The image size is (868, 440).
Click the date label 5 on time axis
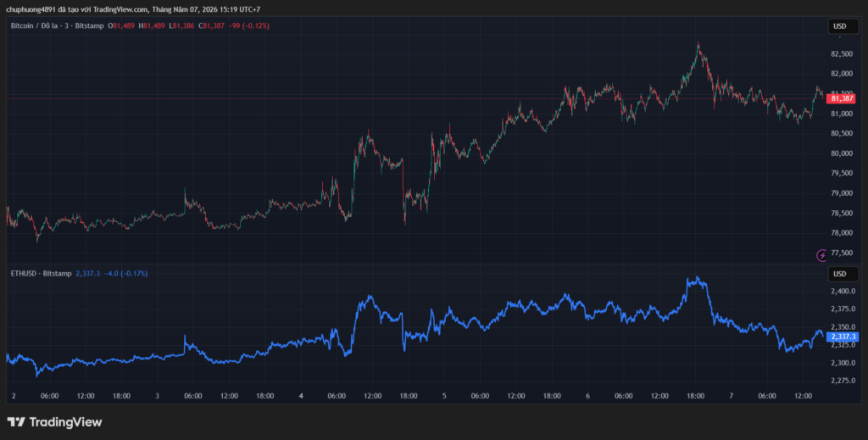tap(444, 396)
